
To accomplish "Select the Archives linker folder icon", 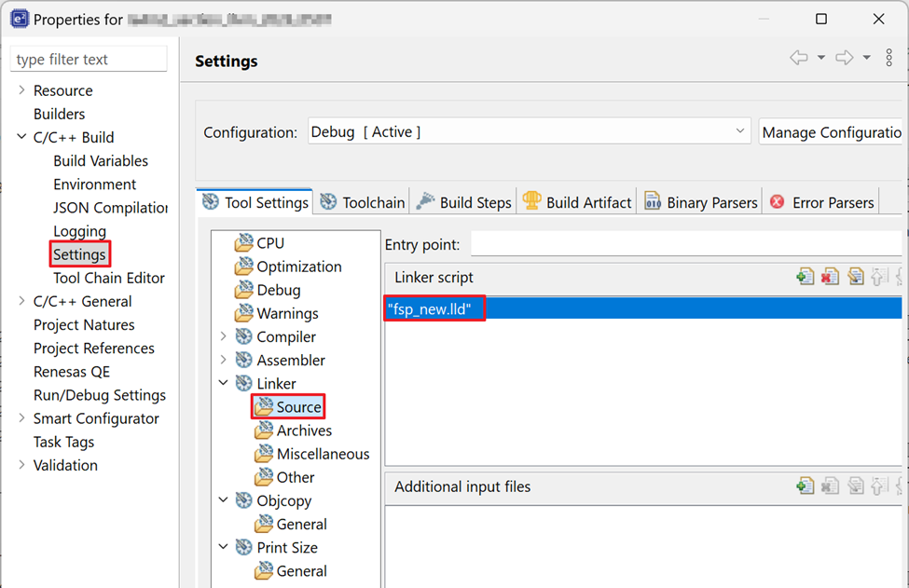I will (264, 431).
